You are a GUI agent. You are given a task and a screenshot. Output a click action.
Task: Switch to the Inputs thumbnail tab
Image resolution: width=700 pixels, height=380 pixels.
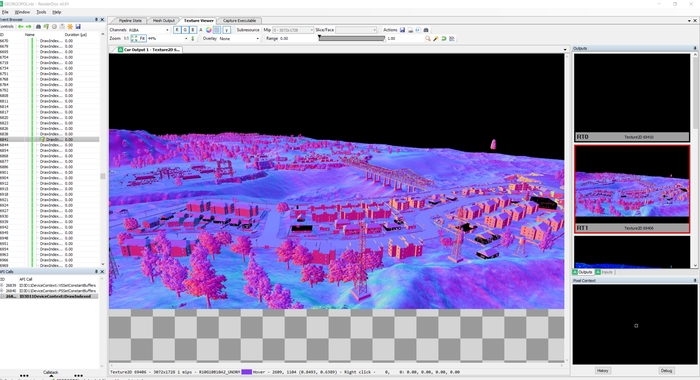604,272
